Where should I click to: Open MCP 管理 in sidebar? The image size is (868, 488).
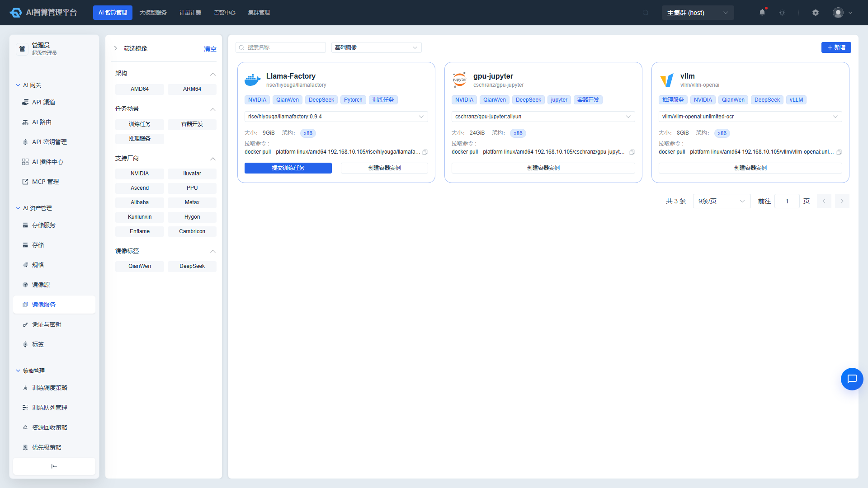tap(54, 182)
